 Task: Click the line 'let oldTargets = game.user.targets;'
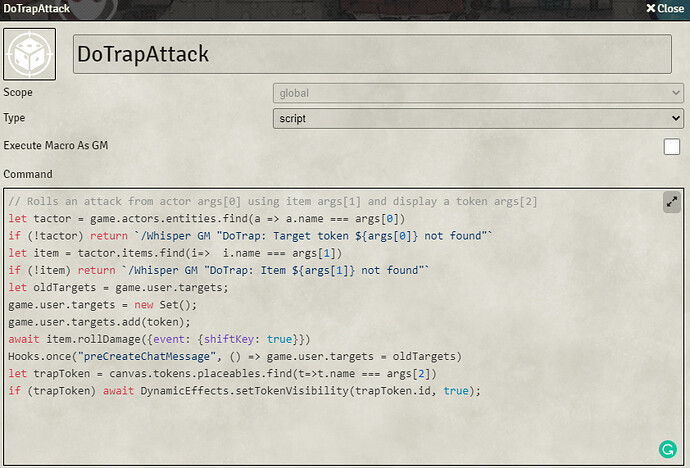coord(118,287)
